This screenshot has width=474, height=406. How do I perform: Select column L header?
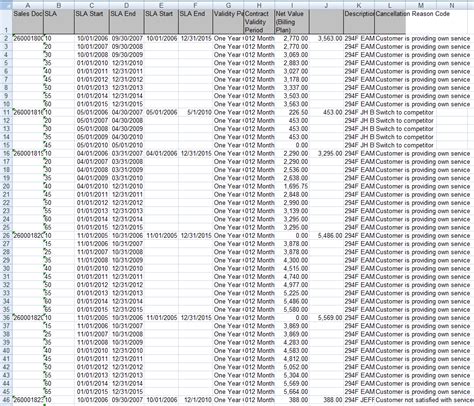tap(390, 5)
